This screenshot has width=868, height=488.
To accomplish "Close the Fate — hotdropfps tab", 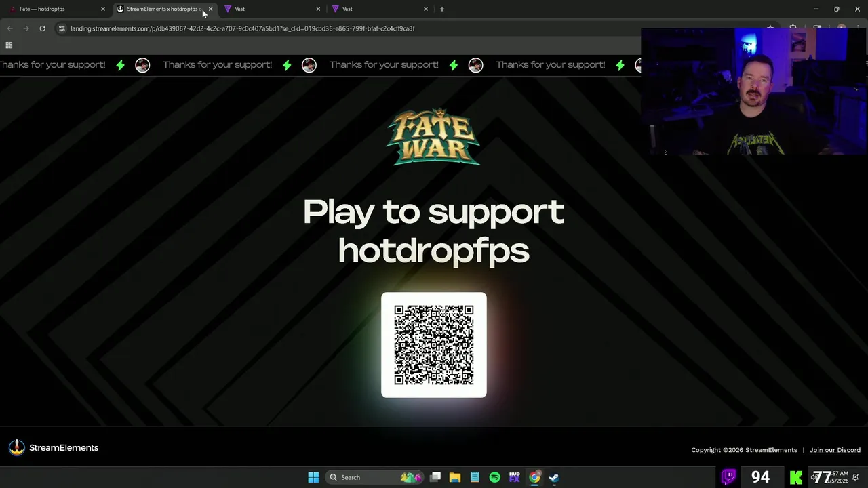I will [x=103, y=9].
